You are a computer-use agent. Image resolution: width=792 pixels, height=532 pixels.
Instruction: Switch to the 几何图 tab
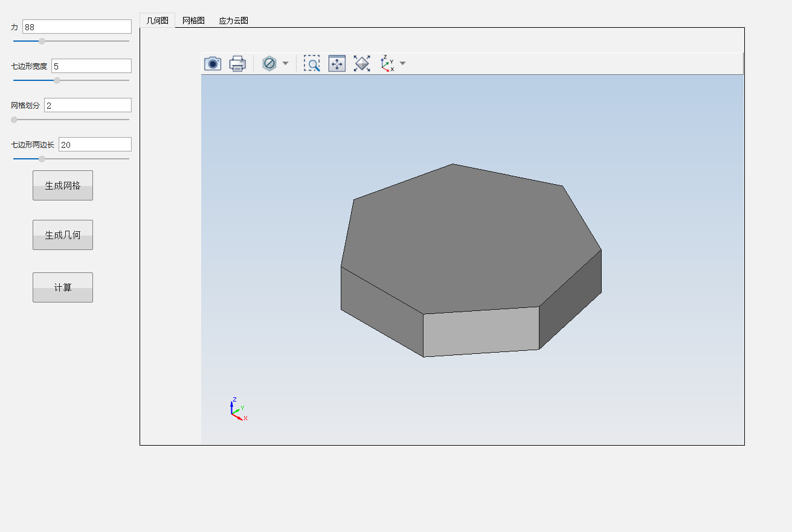[x=158, y=21]
